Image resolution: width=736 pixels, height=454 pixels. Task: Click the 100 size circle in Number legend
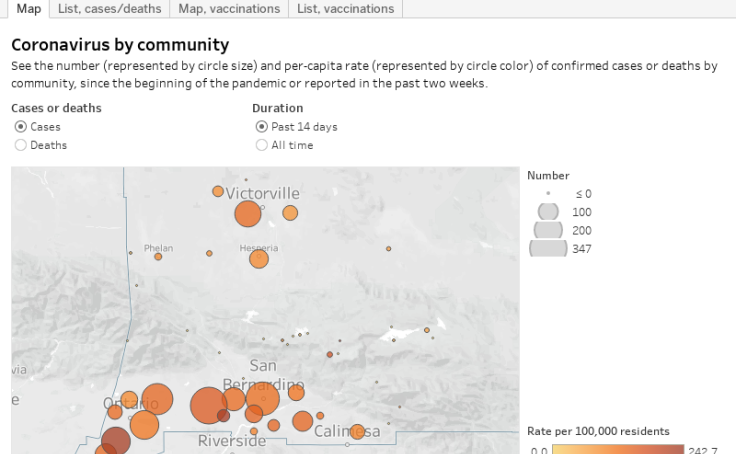pyautogui.click(x=548, y=212)
